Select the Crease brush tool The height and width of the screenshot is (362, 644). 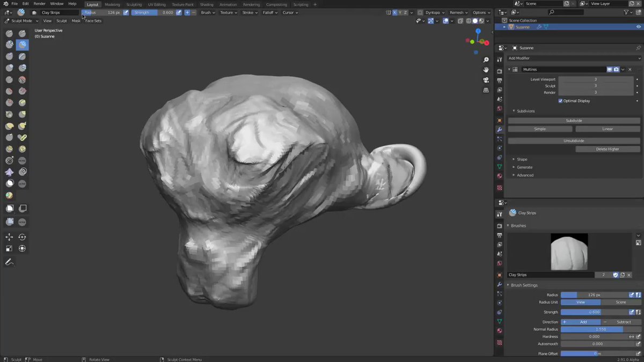(x=10, y=80)
